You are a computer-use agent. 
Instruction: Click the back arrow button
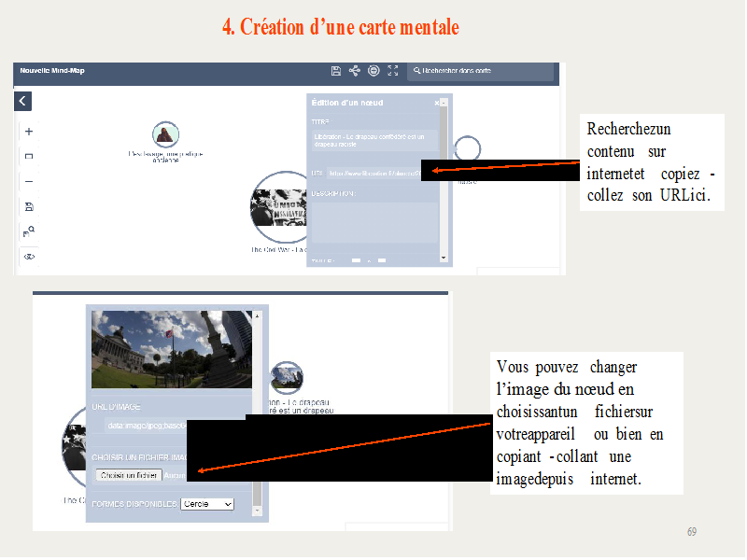pyautogui.click(x=23, y=102)
